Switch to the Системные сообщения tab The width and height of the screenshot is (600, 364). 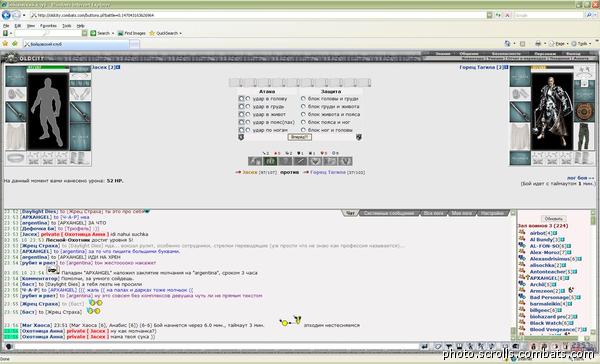[389, 213]
